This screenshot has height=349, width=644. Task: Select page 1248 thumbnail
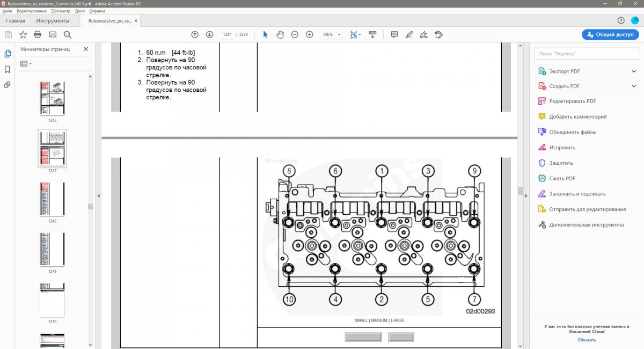52,199
